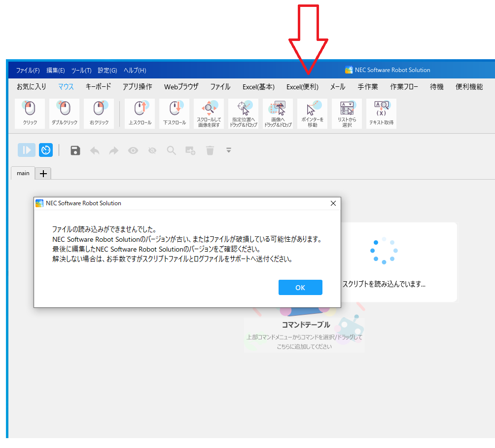Open the 編集(E) menu

pyautogui.click(x=56, y=71)
